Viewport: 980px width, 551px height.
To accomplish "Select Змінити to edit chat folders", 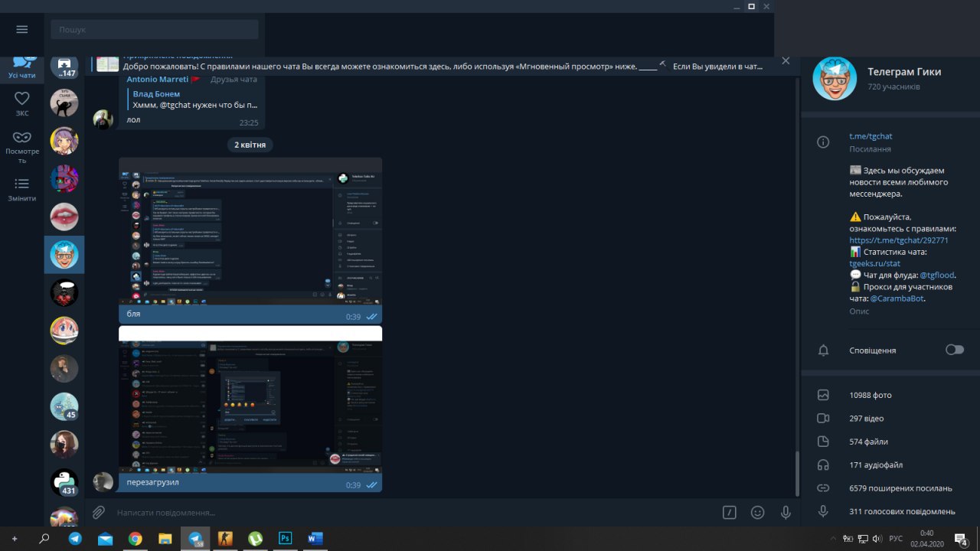I will pyautogui.click(x=21, y=189).
